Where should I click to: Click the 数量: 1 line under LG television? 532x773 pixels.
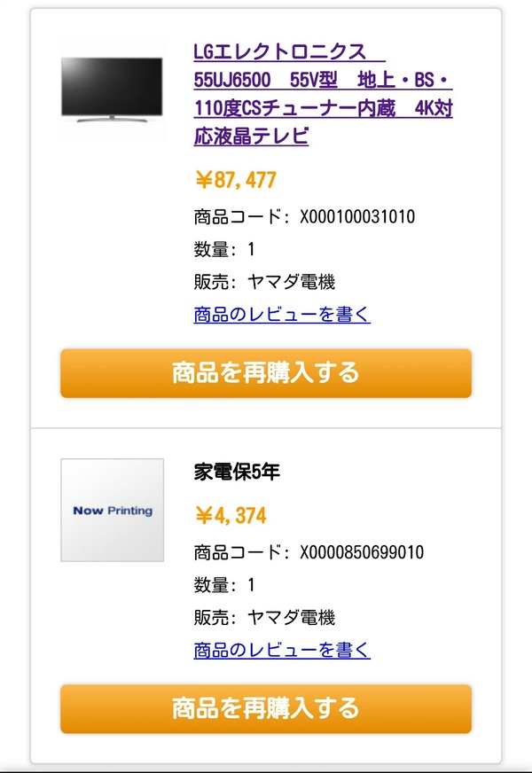pyautogui.click(x=224, y=249)
